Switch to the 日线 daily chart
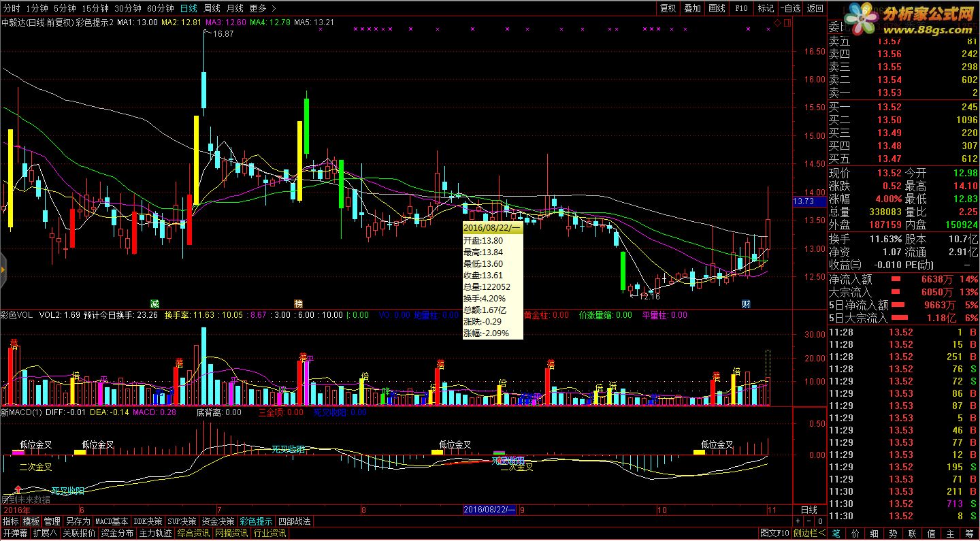Viewport: 980px width, 541px height. 189,9
